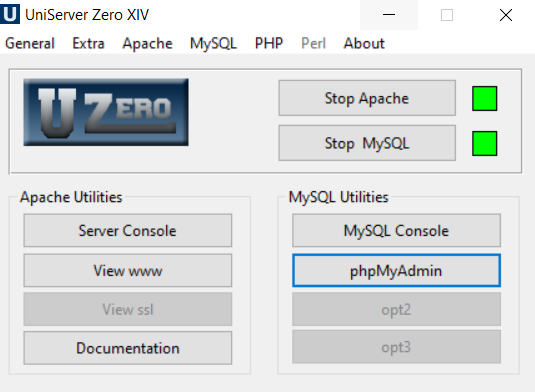
Task: Open the General menu
Action: click(30, 43)
